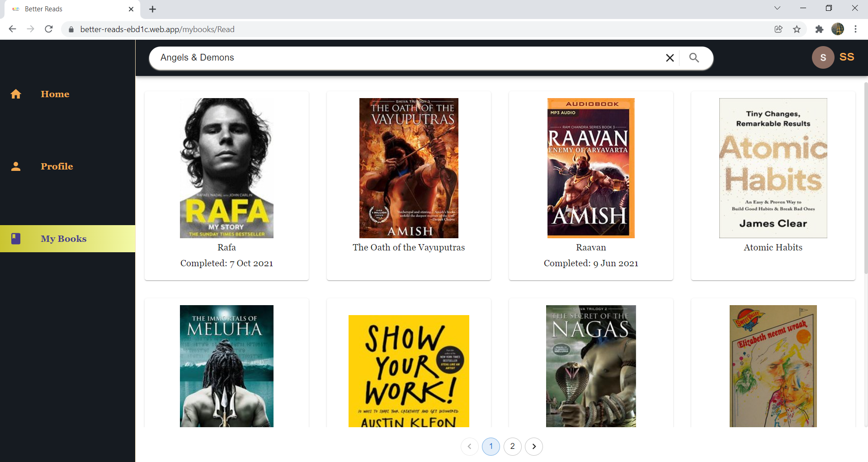Run the search using the magnifier icon
Image resolution: width=868 pixels, height=462 pixels.
pos(694,58)
